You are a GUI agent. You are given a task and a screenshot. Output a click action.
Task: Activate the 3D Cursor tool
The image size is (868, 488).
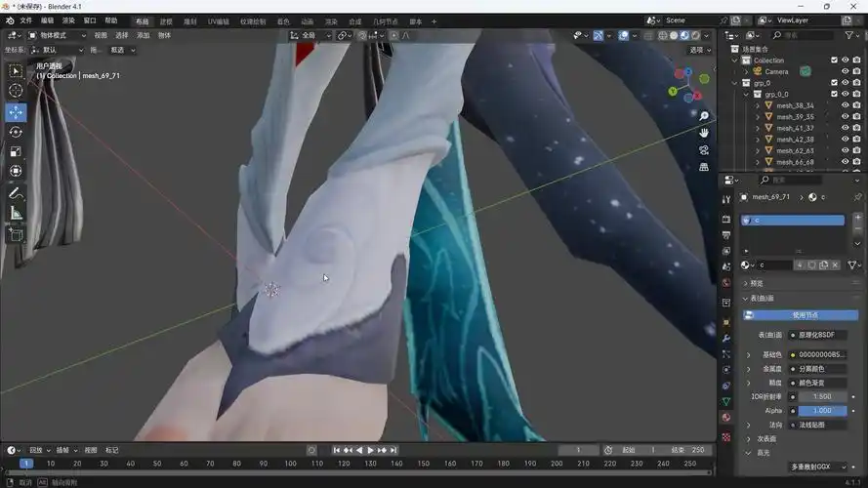[16, 91]
